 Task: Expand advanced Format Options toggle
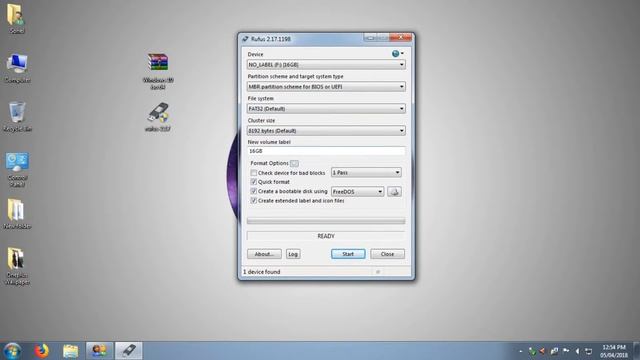[x=294, y=163]
